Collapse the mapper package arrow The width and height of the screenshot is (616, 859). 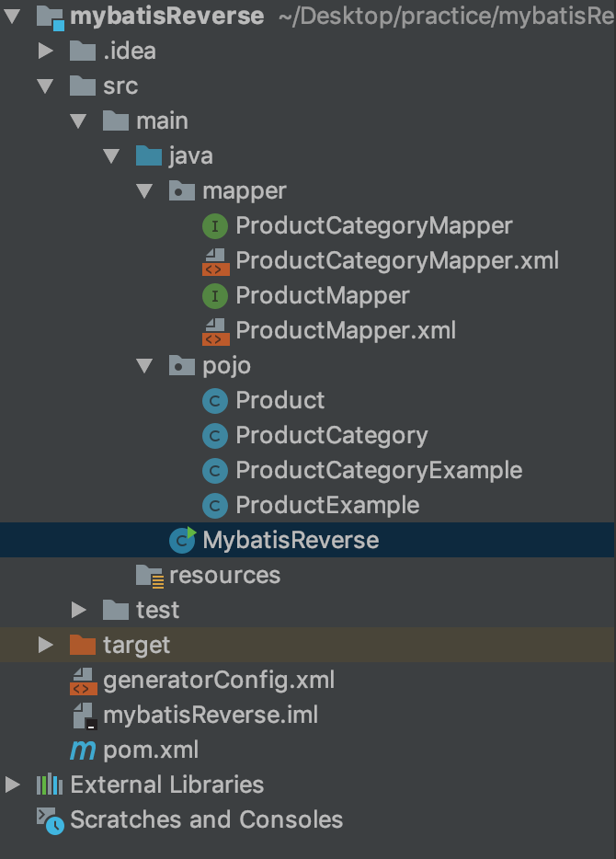144,190
